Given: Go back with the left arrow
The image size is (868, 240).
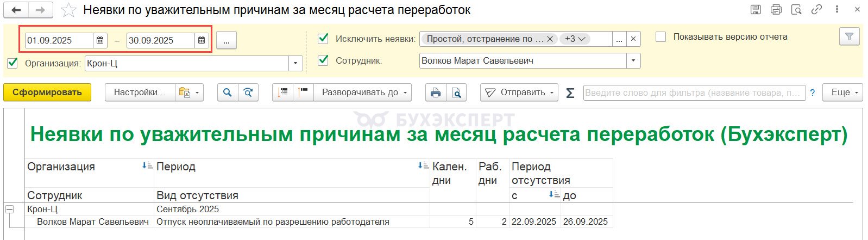Looking at the screenshot, I should 16,10.
